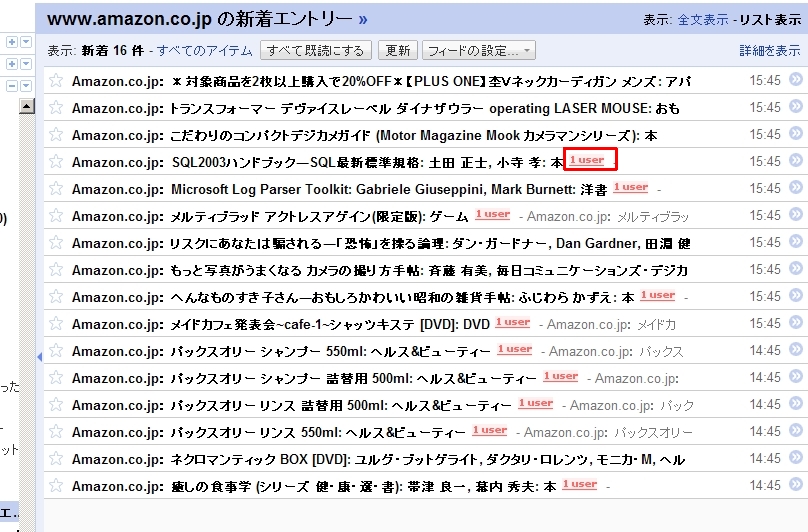Open original page arrow for リスクにあなたは騙される row
The image size is (808, 532).
(x=796, y=241)
